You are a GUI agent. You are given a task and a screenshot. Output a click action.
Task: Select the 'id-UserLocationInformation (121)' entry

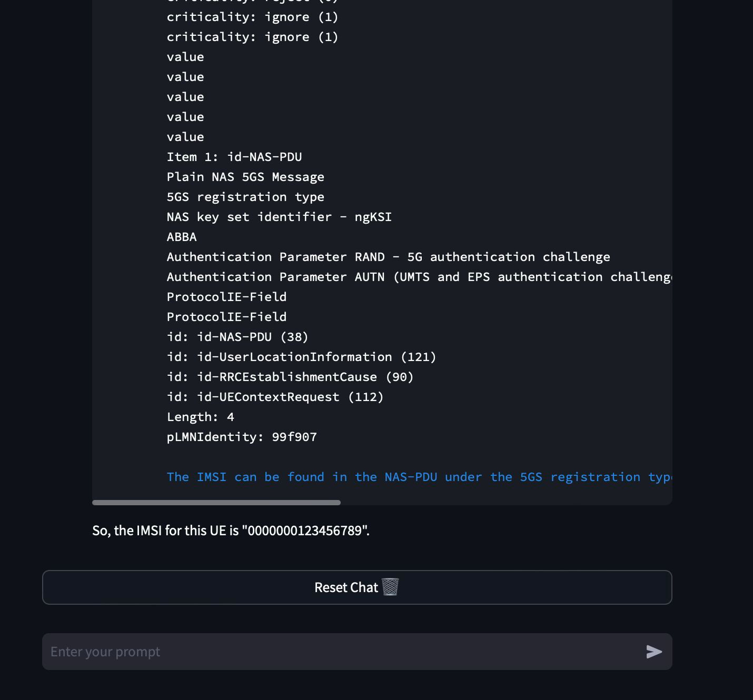pos(301,356)
